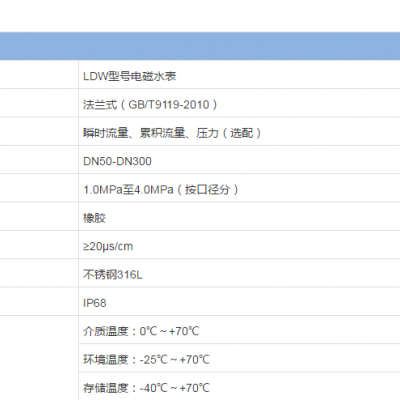The height and width of the screenshot is (400, 400).
Task: Click the blue table header bar
Action: tap(200, 46)
